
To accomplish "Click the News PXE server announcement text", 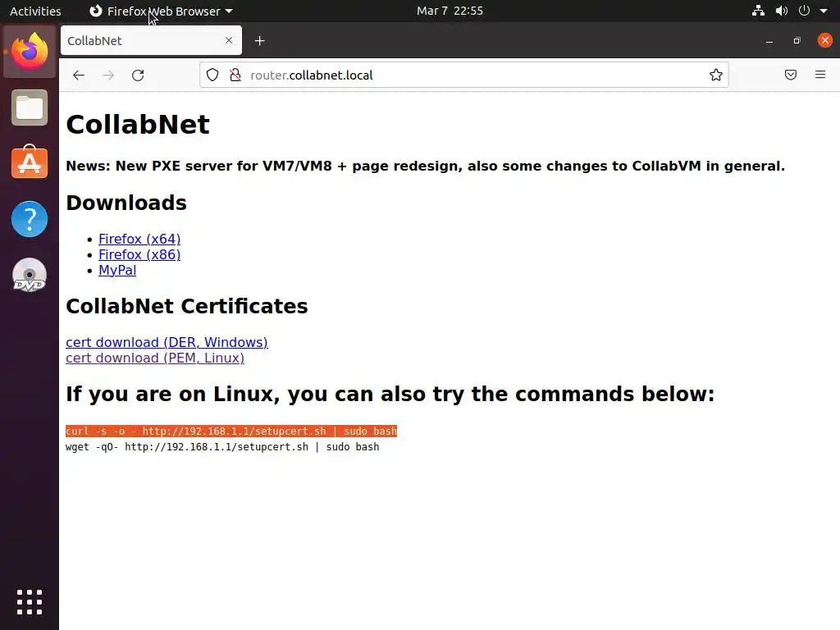I will (x=426, y=166).
